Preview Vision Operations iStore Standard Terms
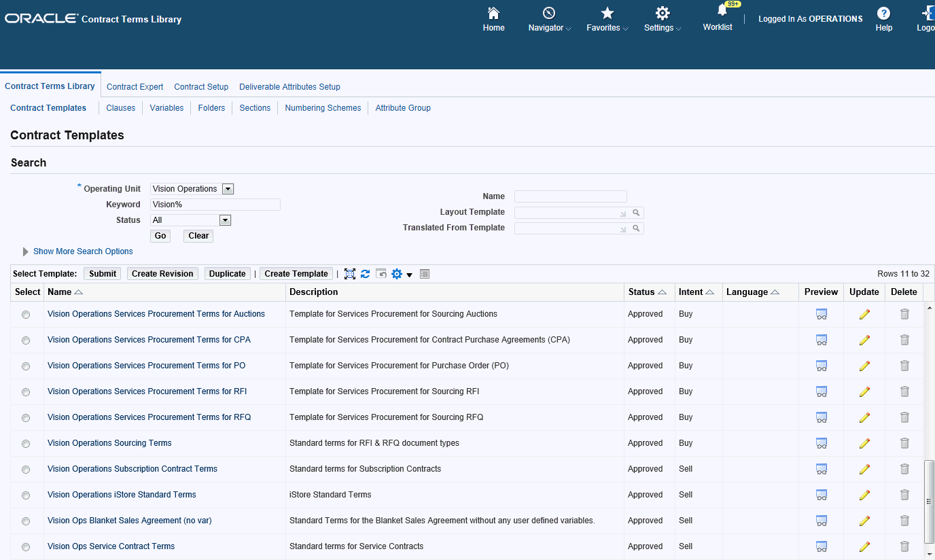935x560 pixels. [822, 495]
